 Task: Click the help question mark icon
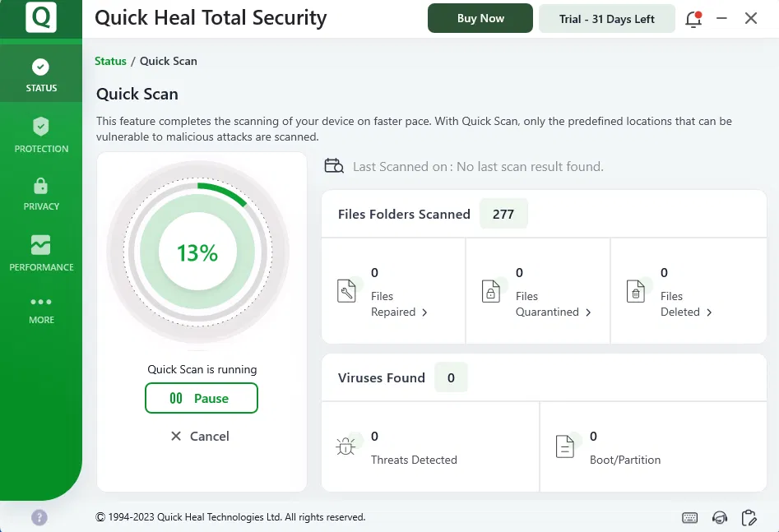tap(39, 517)
